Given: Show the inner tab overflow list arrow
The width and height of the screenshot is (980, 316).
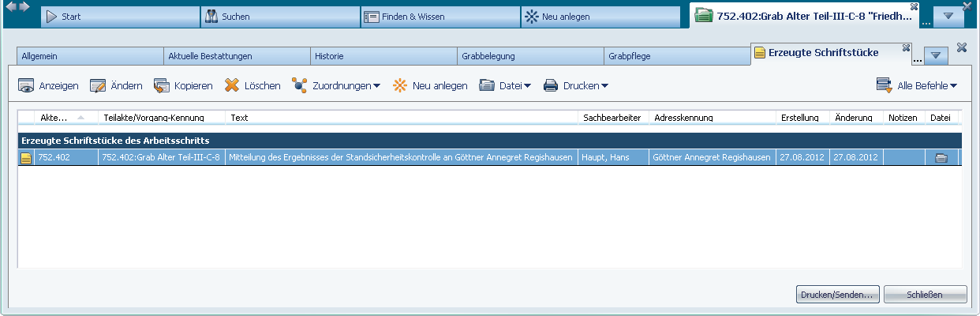Looking at the screenshot, I should tap(935, 55).
